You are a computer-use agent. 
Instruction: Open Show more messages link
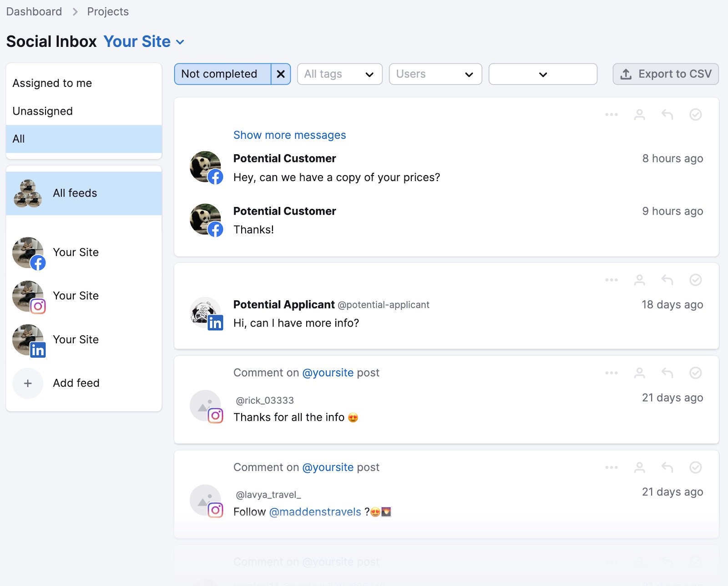(289, 135)
